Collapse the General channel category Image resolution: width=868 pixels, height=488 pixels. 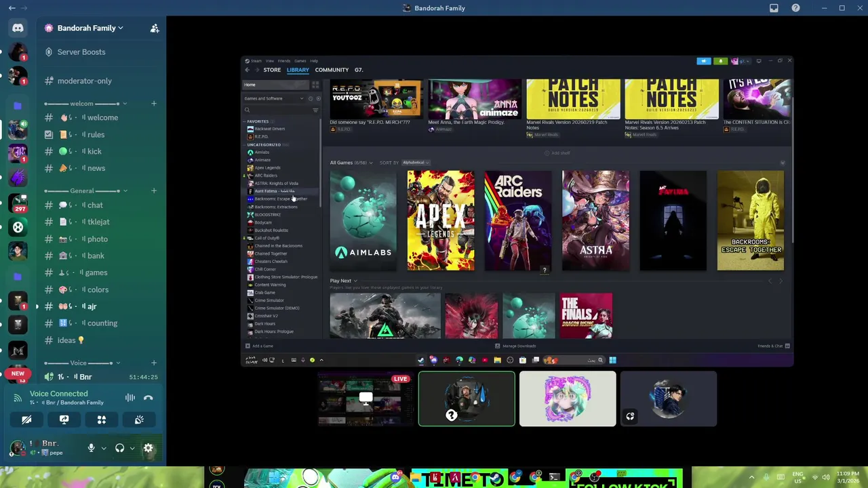(x=85, y=190)
